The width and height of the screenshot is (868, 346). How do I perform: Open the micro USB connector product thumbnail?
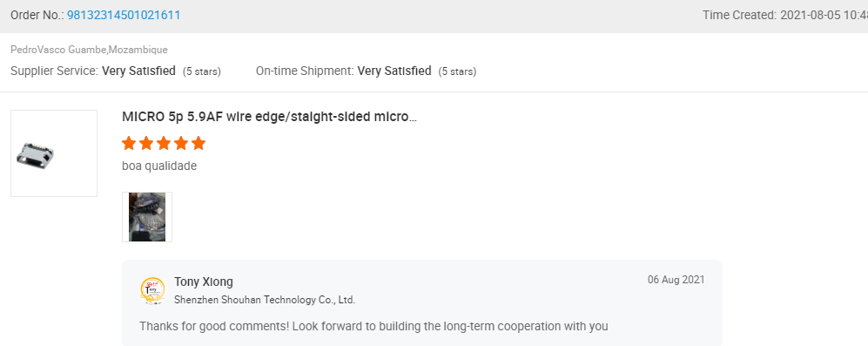point(54,153)
